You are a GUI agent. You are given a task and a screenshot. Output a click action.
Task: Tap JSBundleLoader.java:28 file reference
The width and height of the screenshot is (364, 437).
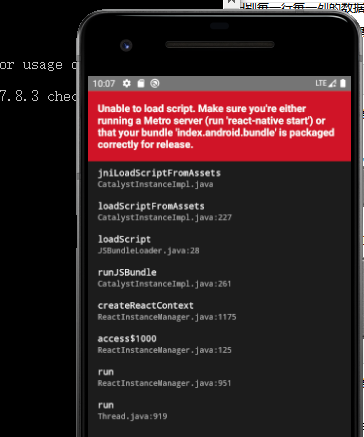[x=148, y=250]
